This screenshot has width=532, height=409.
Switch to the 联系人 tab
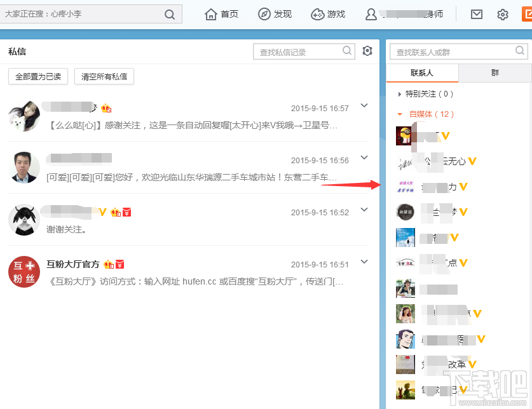(x=423, y=73)
